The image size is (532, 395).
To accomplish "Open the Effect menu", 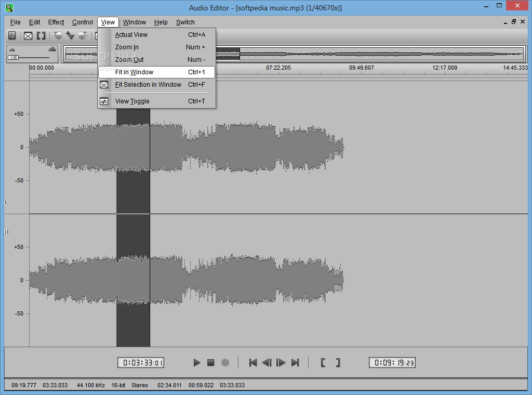I will click(56, 22).
